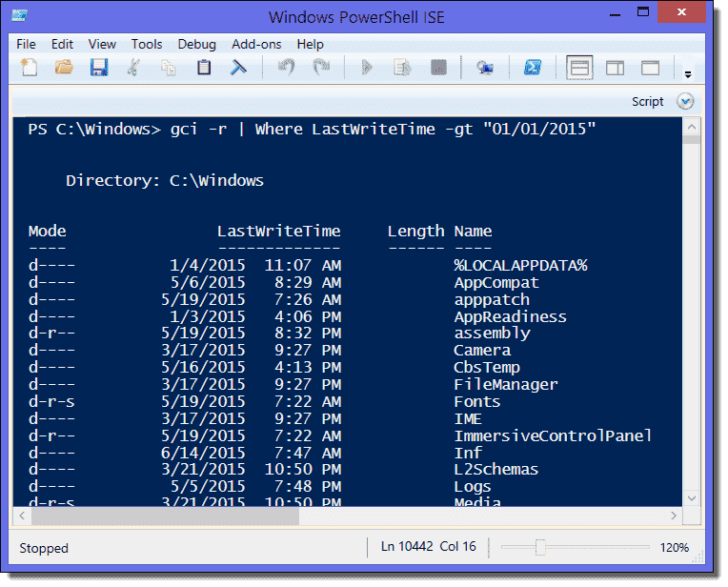728x587 pixels.
Task: Show script pane on top layout
Action: click(579, 68)
